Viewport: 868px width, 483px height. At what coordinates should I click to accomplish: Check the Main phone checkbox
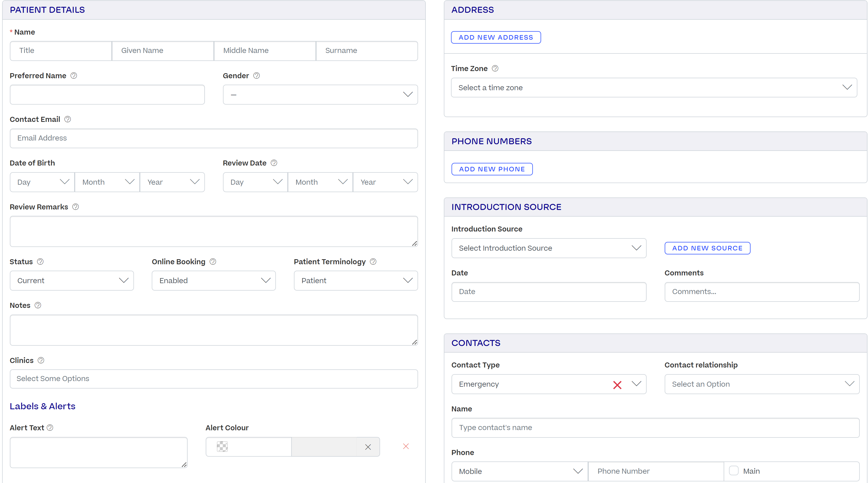734,471
